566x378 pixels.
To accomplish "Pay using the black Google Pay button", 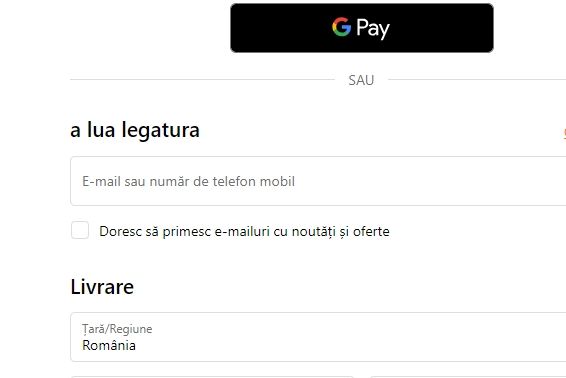I will tap(362, 28).
